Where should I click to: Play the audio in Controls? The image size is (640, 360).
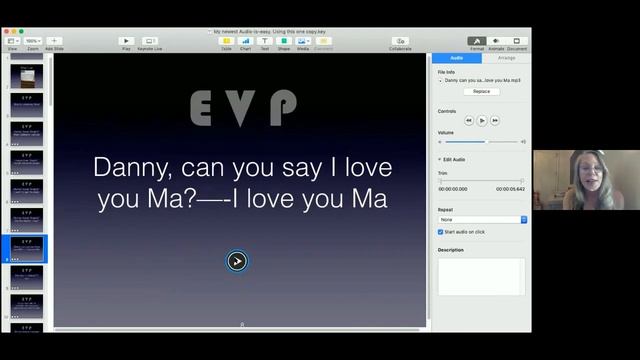(x=482, y=120)
